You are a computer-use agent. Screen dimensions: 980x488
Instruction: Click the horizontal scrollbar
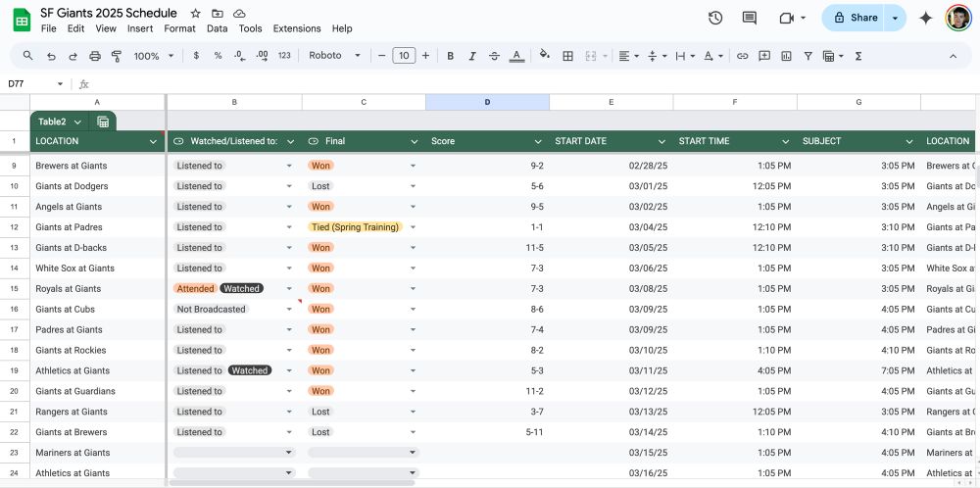292,483
